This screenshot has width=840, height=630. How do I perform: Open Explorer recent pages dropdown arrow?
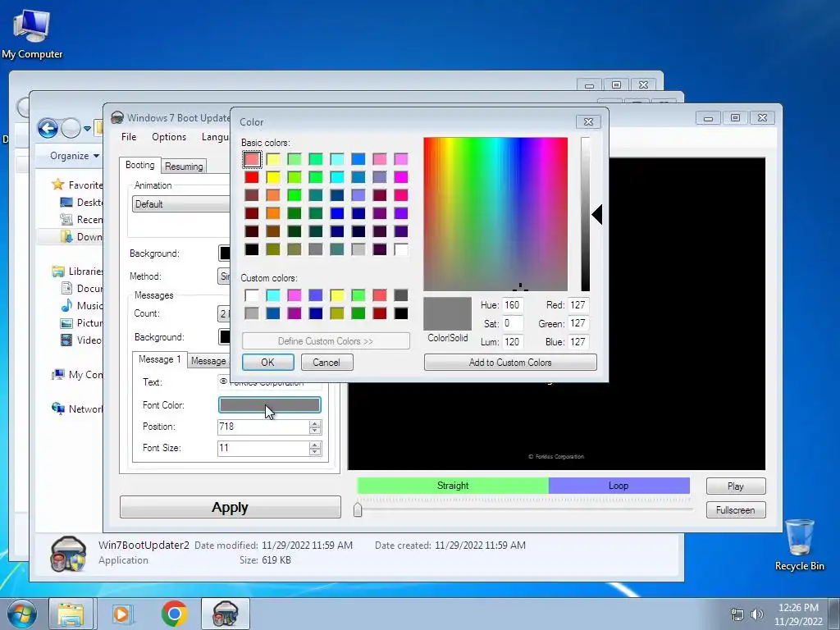87,129
